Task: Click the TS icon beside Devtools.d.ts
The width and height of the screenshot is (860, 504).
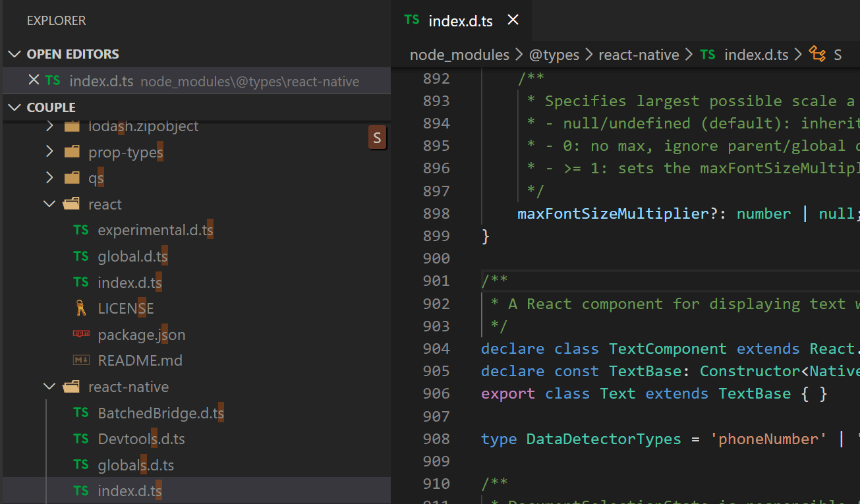Action: tap(81, 439)
